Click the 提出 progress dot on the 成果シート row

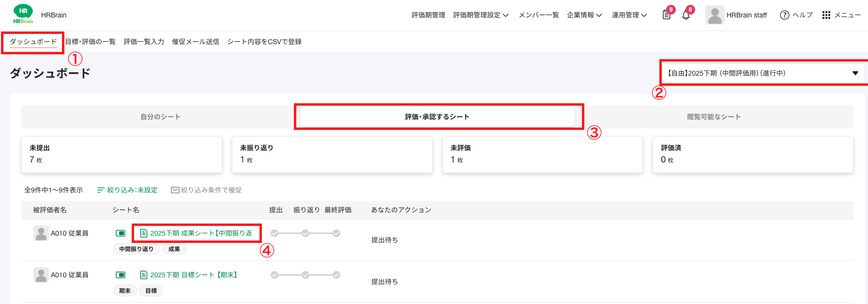click(x=274, y=233)
